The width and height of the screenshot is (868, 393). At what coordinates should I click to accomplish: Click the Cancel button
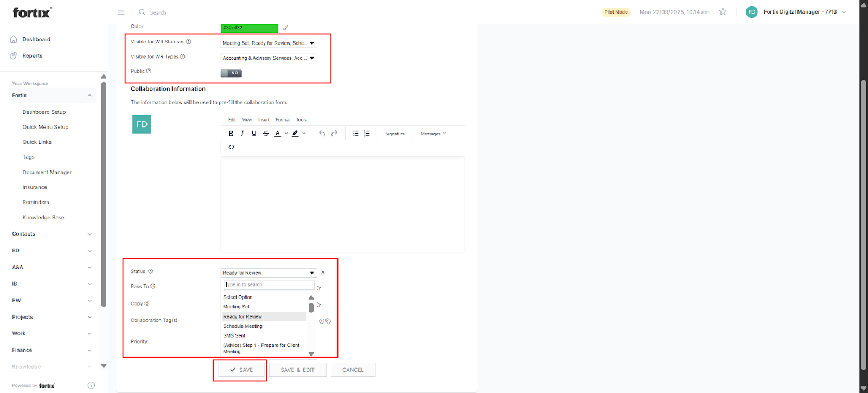353,370
